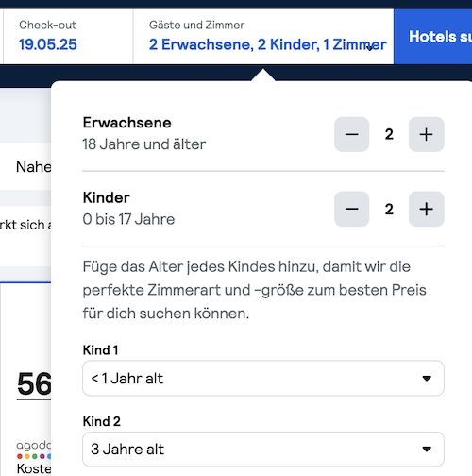
Task: Open the Gäste und Zimmer selector
Action: (263, 37)
